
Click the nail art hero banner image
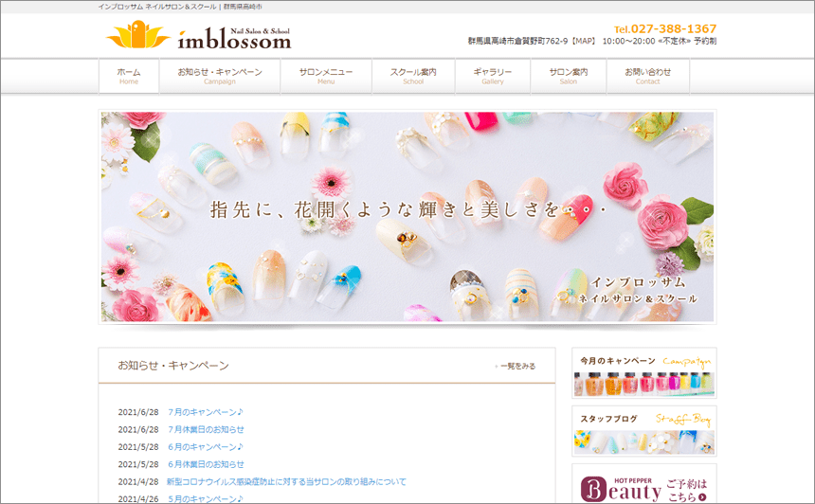click(x=407, y=217)
